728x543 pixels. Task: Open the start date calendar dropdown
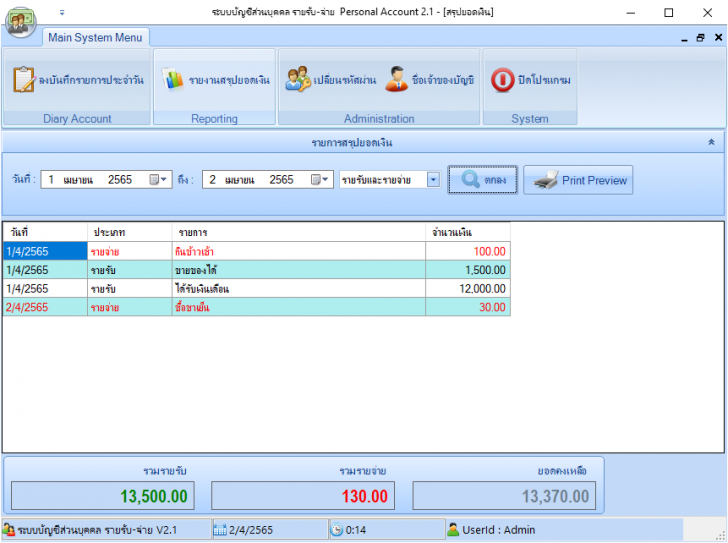pyautogui.click(x=158, y=179)
